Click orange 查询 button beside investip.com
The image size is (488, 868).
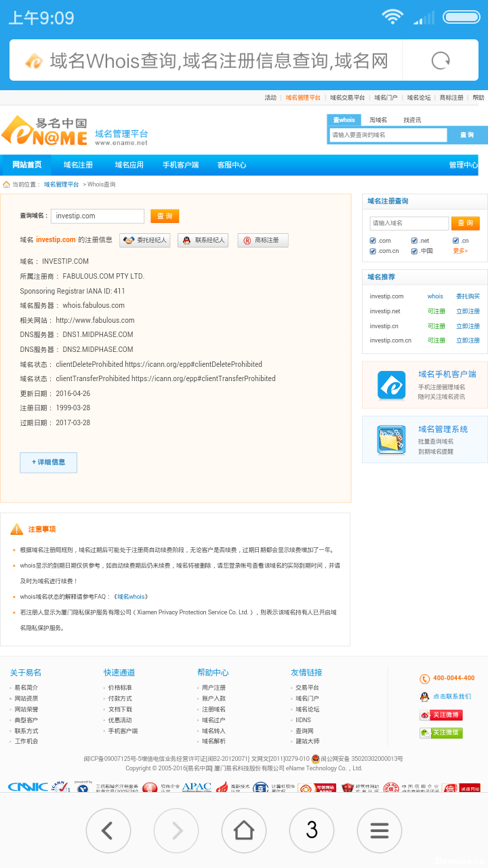(x=165, y=216)
